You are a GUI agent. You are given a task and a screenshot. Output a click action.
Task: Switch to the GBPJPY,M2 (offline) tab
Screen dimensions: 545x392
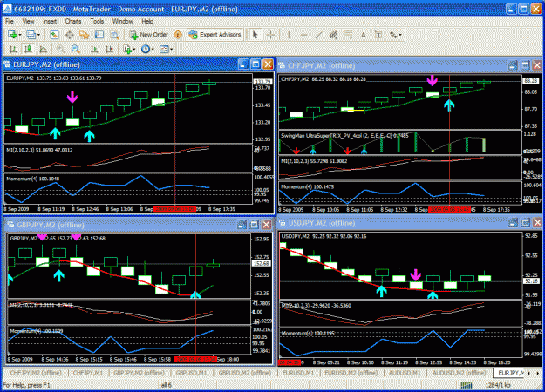tap(139, 373)
